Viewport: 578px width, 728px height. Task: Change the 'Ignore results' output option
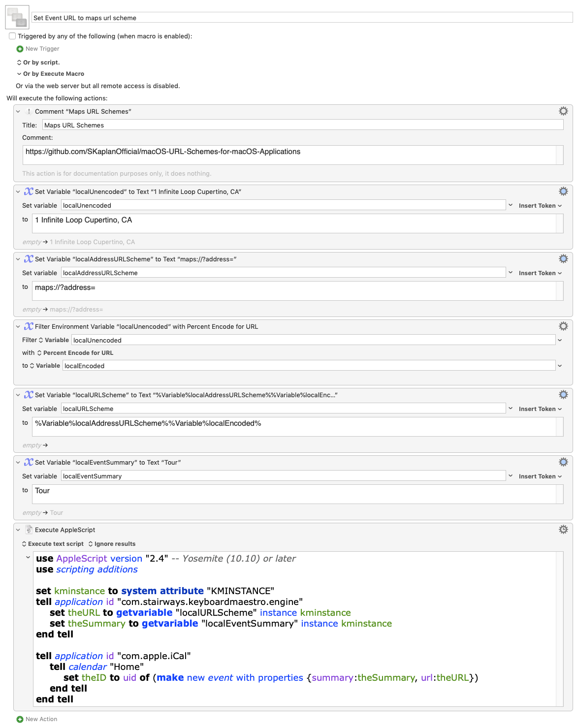(112, 544)
